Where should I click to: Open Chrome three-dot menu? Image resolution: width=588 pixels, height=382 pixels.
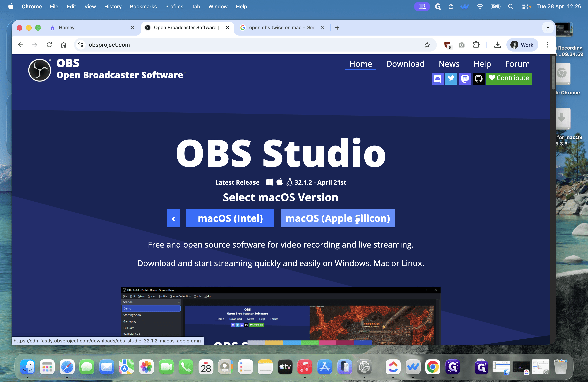[547, 45]
